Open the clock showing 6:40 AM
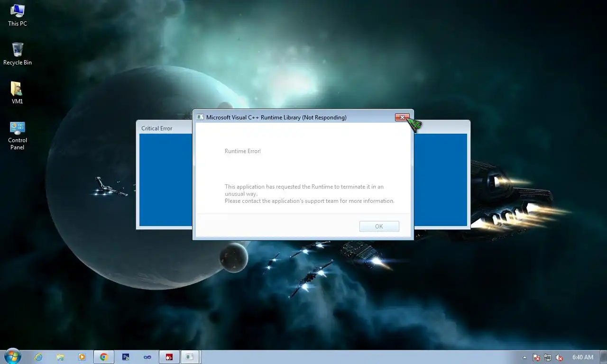This screenshot has height=364, width=607. coord(583,357)
